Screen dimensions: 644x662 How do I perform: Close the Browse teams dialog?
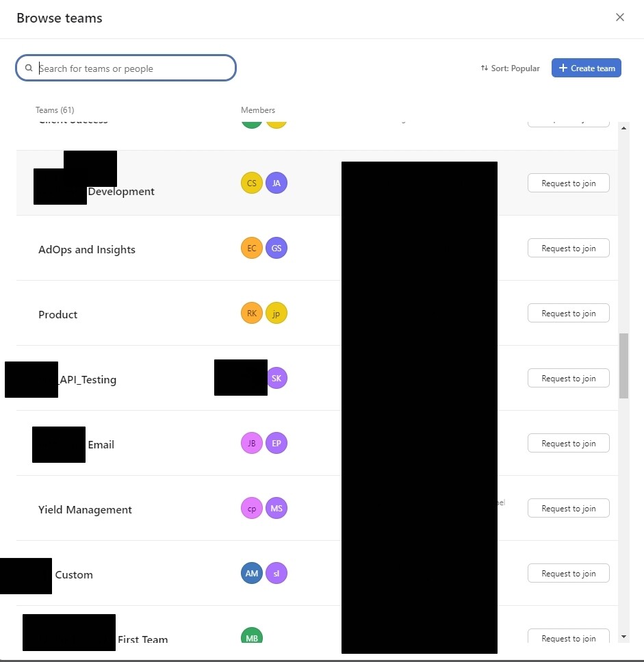click(x=619, y=17)
